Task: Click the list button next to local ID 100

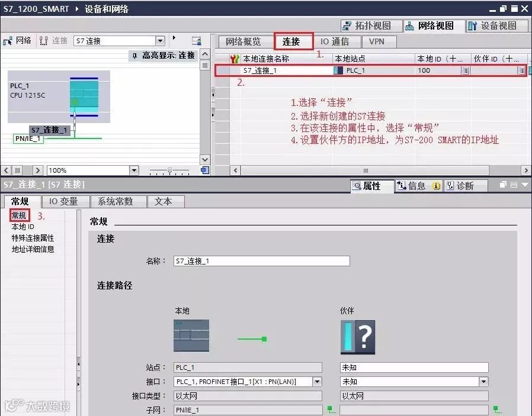Action: [x=466, y=70]
